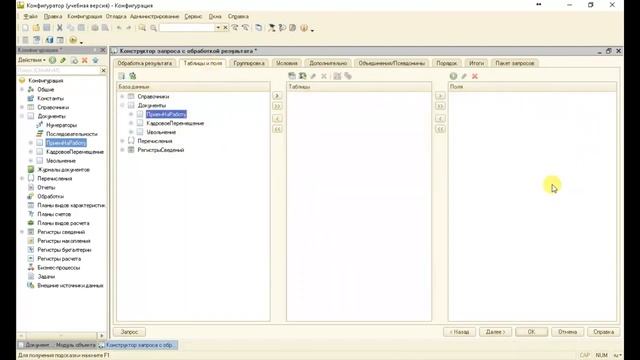Click the Конфигурация panel search input
Image resolution: width=640 pixels, height=360 pixels.
pos(58,70)
